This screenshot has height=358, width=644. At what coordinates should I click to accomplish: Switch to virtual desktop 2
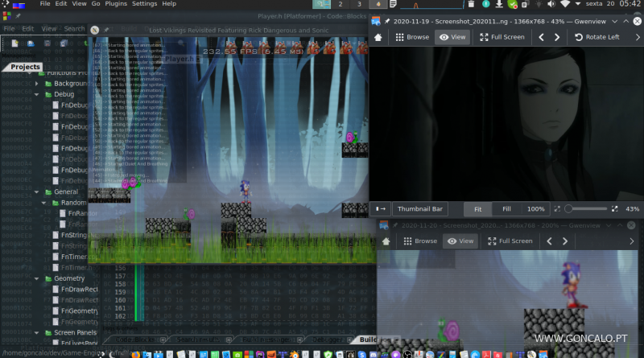point(340,4)
